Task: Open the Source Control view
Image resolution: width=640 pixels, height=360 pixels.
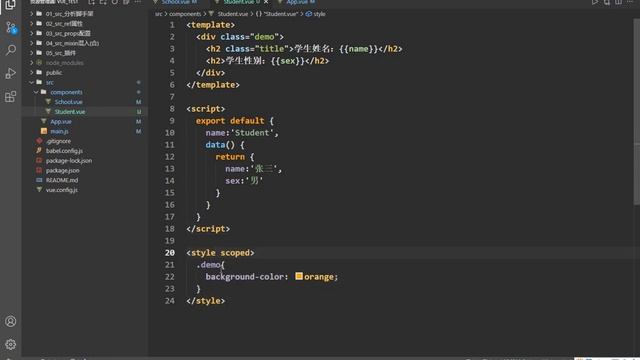Action: (x=11, y=28)
